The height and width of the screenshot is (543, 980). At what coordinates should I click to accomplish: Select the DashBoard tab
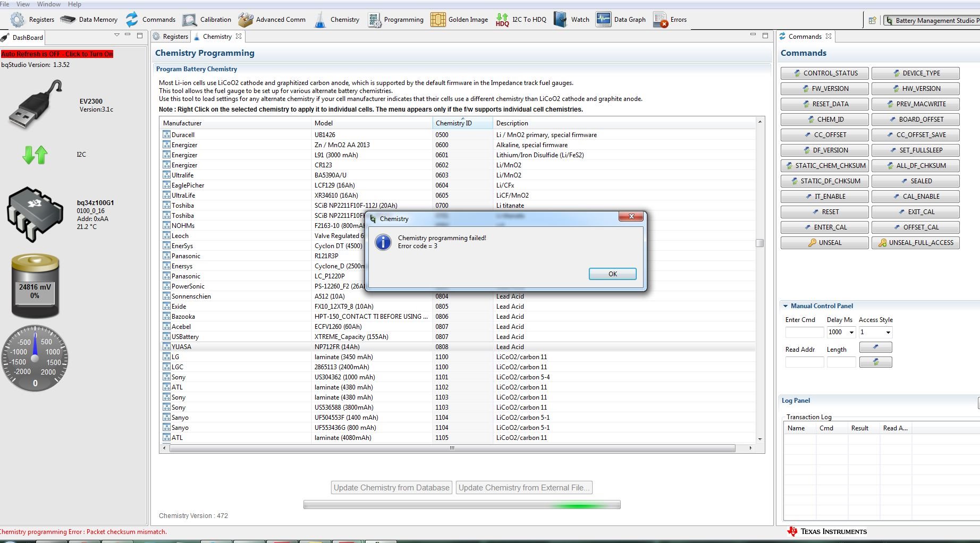pyautogui.click(x=22, y=37)
